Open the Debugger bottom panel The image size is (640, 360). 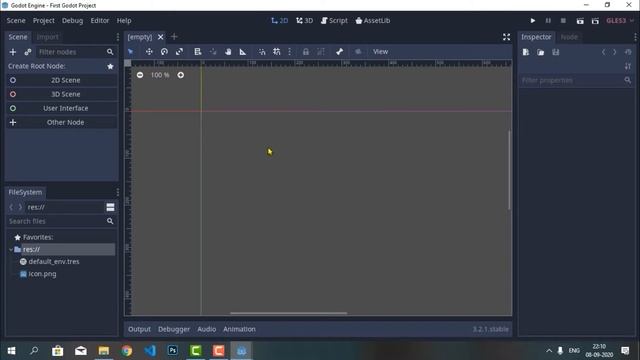(174, 329)
